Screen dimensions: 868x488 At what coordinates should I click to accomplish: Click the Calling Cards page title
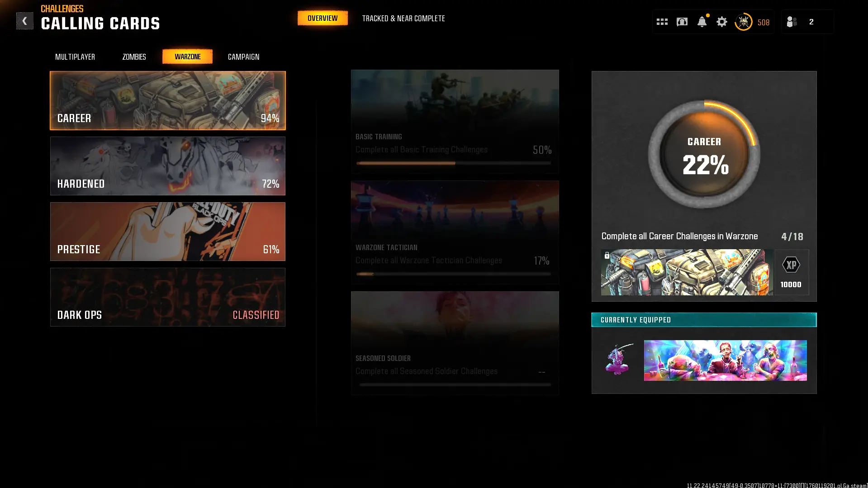(x=100, y=24)
